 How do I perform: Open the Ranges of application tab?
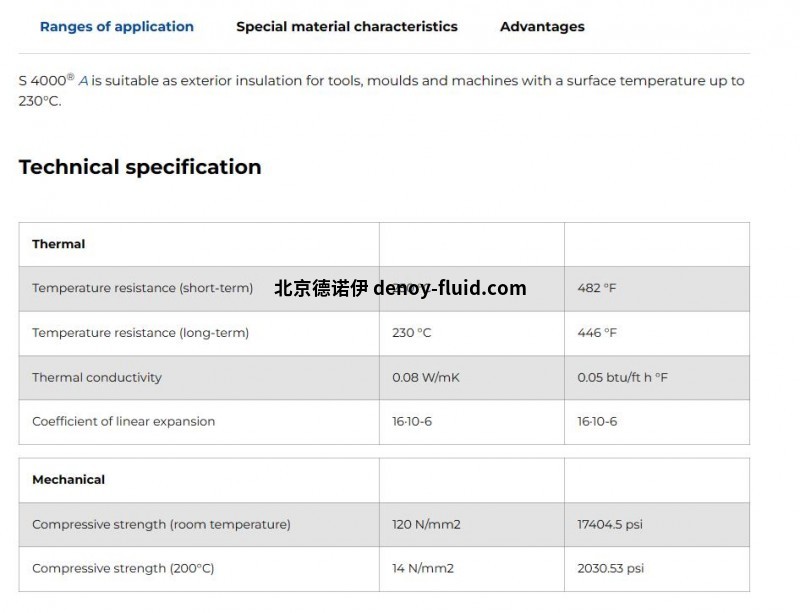pyautogui.click(x=117, y=27)
